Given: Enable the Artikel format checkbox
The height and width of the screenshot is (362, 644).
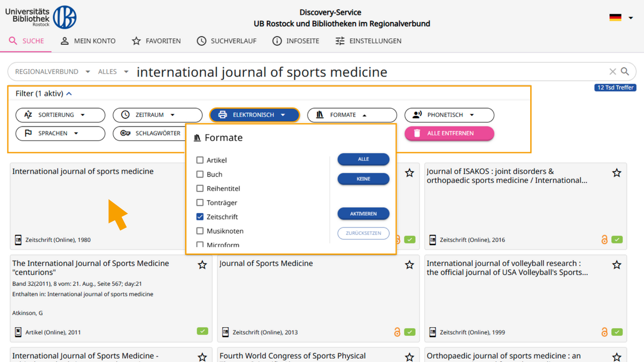Looking at the screenshot, I should tap(200, 160).
